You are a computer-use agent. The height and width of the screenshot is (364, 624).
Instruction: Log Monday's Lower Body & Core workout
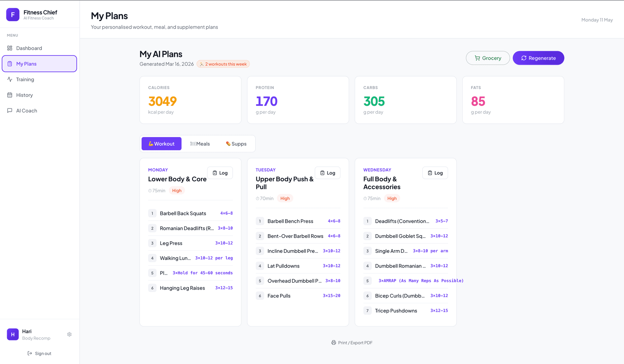point(220,173)
